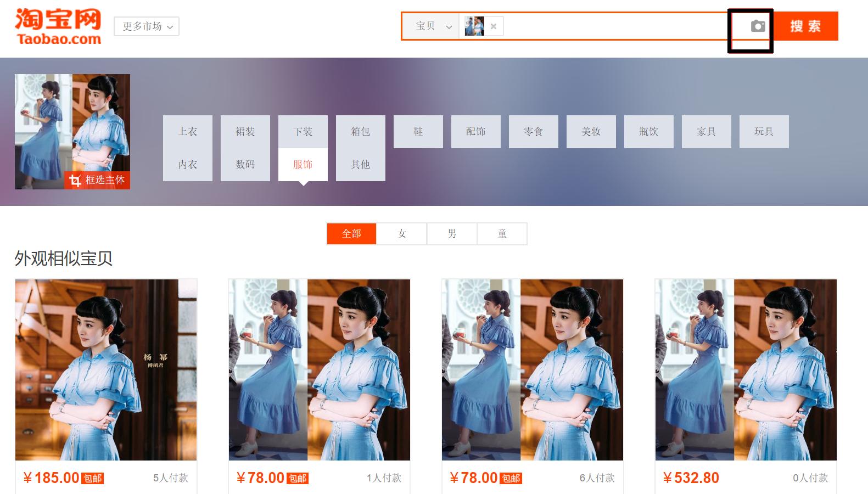This screenshot has height=494, width=868.
Task: Choose the 全部 gender filter
Action: pyautogui.click(x=351, y=234)
